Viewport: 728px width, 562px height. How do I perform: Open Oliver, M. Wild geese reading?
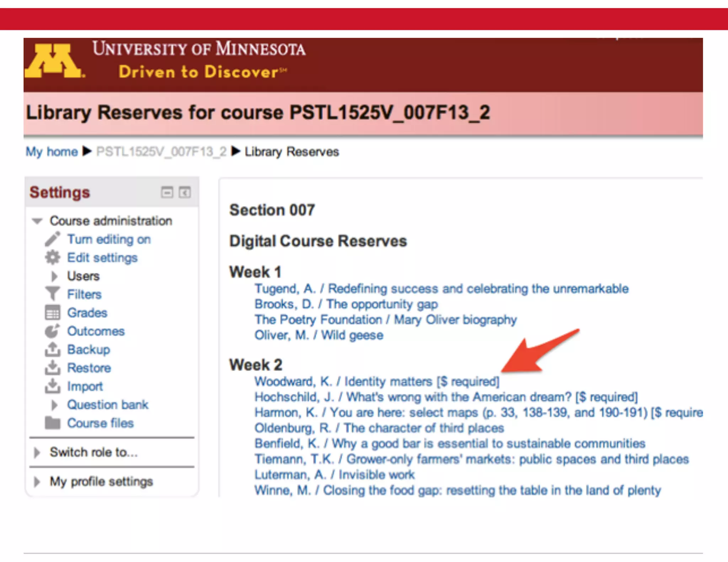pyautogui.click(x=318, y=335)
